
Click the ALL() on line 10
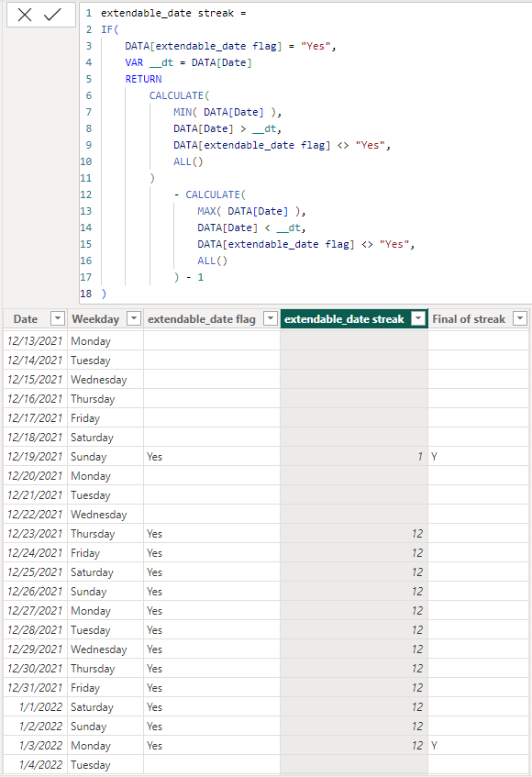(x=188, y=161)
